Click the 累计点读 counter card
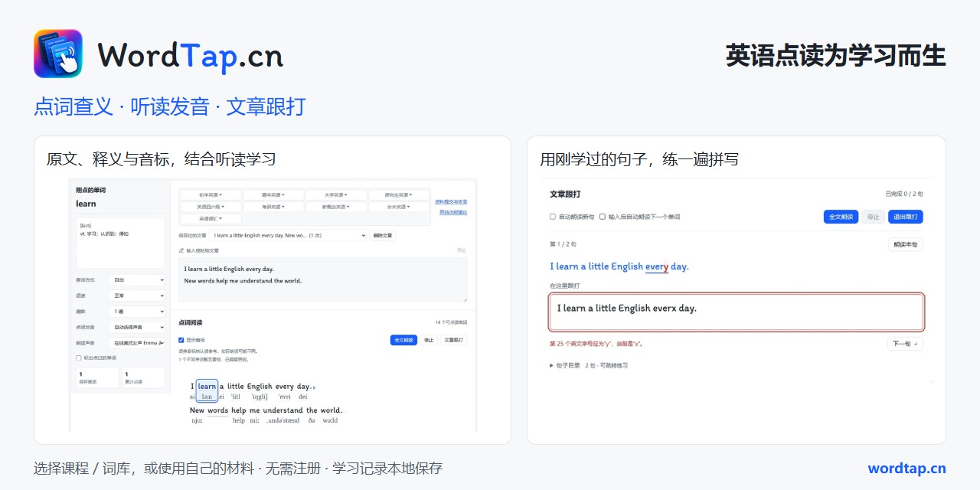Screen dimensions: 980x490 tap(143, 377)
